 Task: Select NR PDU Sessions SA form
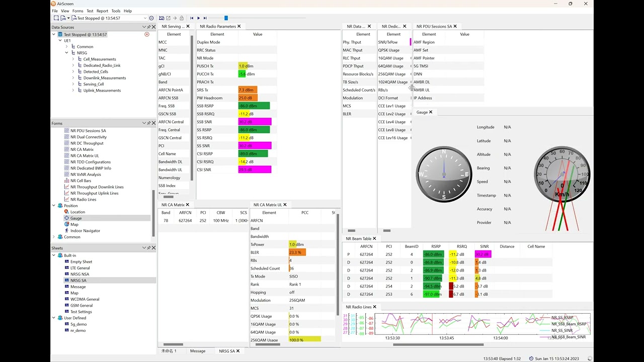88,131
